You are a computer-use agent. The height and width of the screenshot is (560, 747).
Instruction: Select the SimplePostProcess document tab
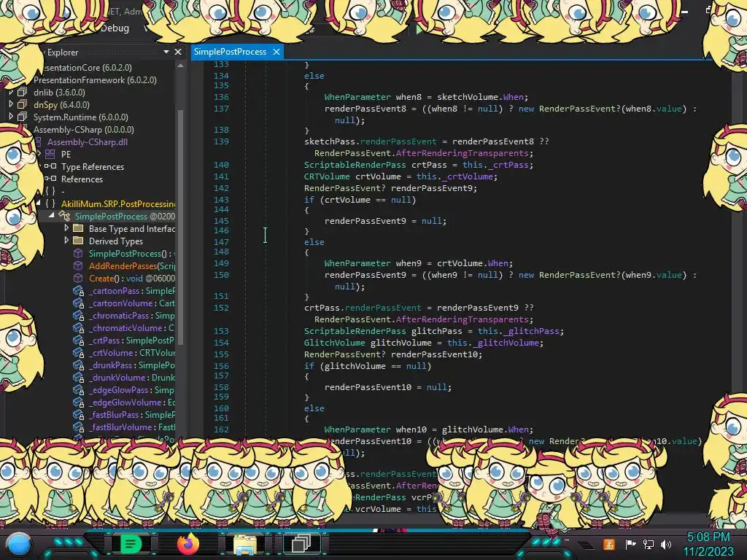(x=230, y=52)
